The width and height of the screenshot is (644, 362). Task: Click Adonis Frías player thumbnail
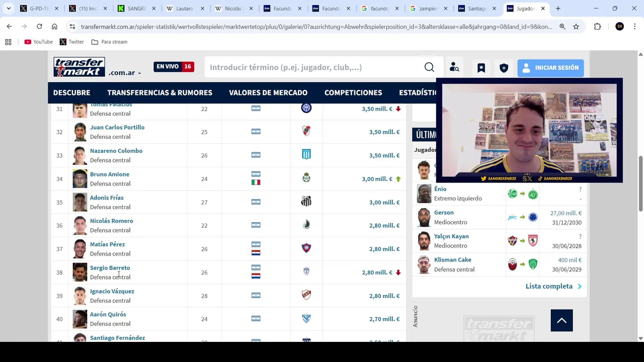click(x=79, y=202)
